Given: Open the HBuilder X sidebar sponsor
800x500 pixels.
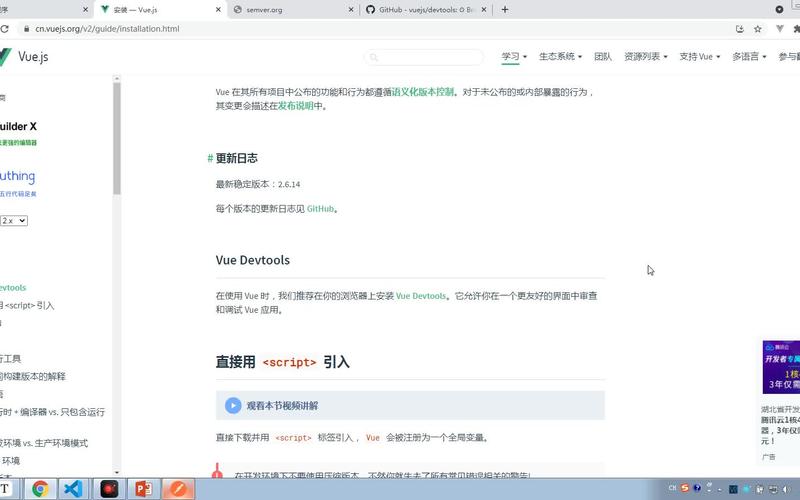Looking at the screenshot, I should point(18,133).
